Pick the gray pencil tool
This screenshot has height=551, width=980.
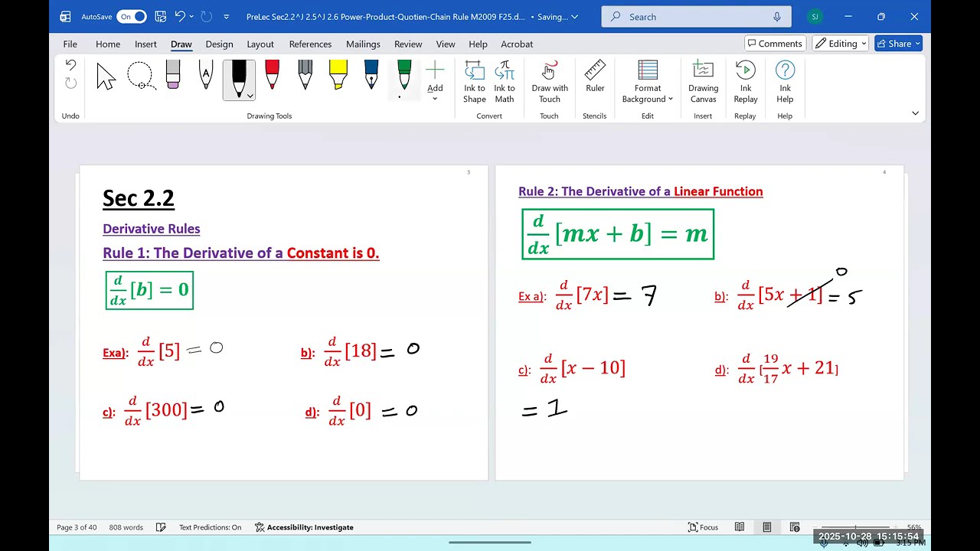305,77
